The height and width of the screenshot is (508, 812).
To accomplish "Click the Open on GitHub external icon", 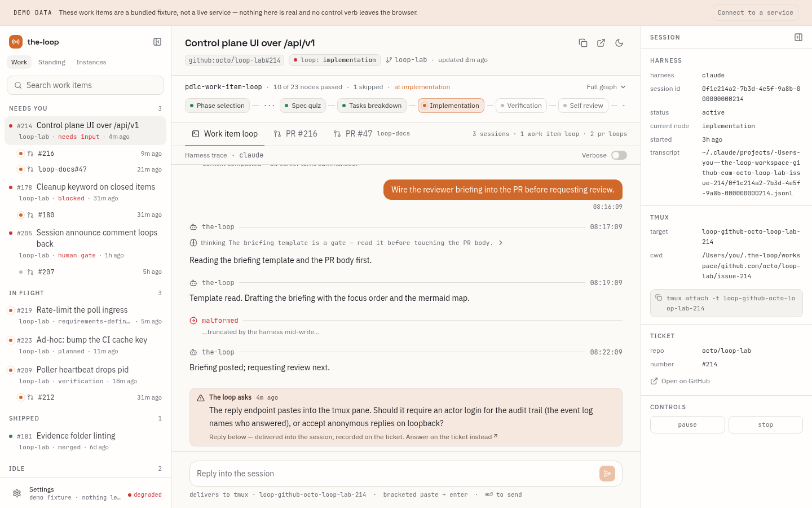I will [654, 381].
